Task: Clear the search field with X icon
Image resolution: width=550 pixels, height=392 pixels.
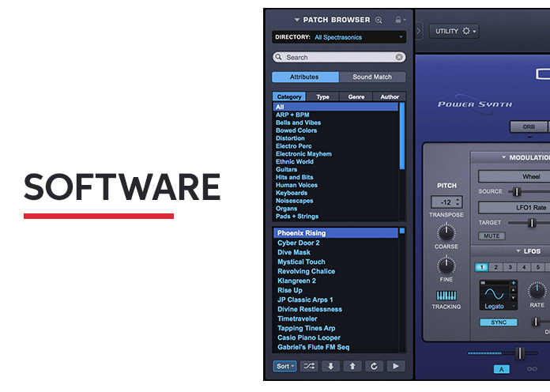Action: pos(399,57)
